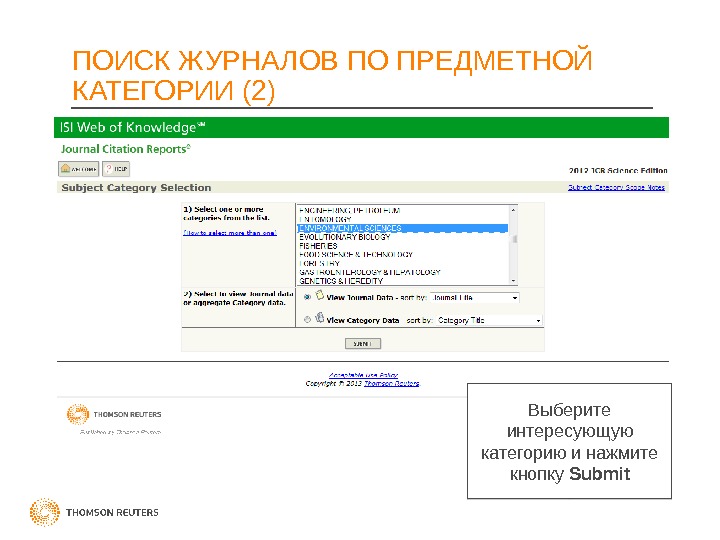Select ENTOMOLOGY in the category list
Viewport: 720px width, 540px height.
pyautogui.click(x=403, y=219)
